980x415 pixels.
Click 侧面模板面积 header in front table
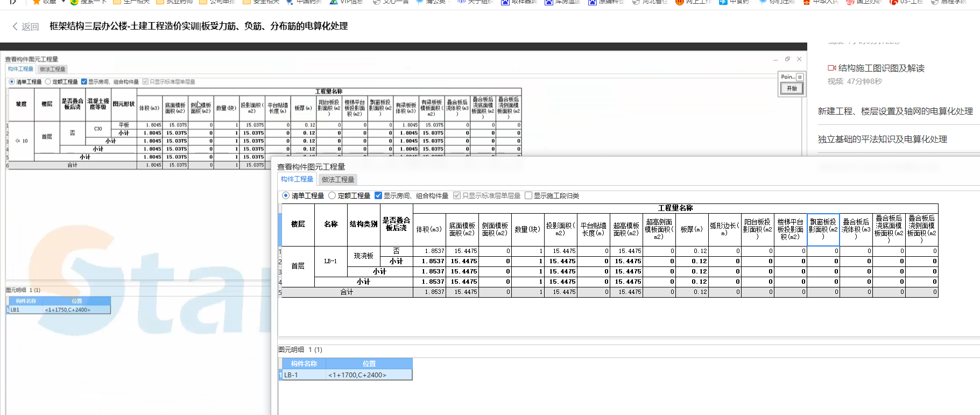click(x=495, y=229)
